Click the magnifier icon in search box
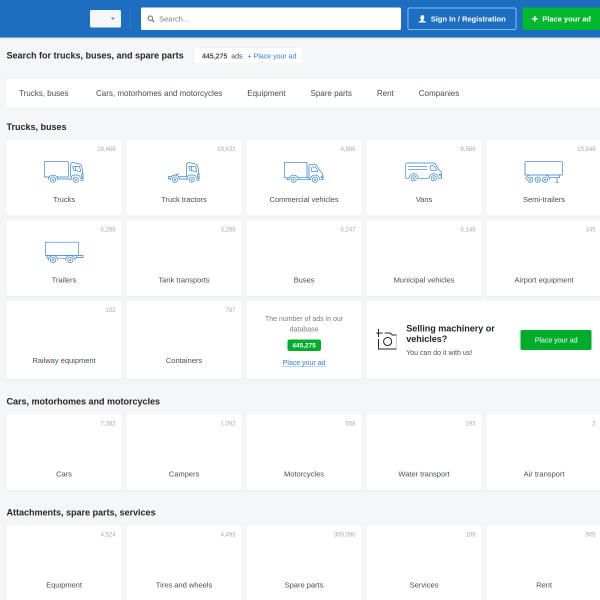Image resolution: width=600 pixels, height=600 pixels. tap(151, 19)
